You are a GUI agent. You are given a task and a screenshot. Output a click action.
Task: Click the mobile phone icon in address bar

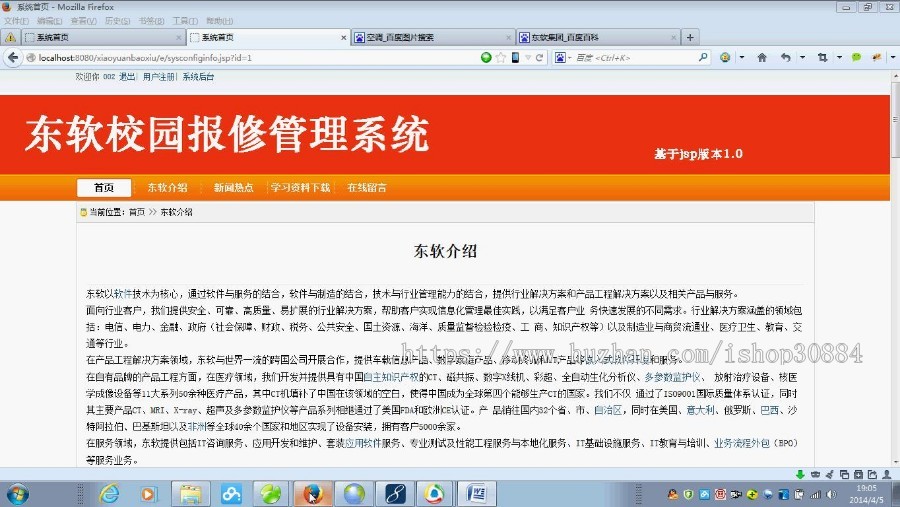pyautogui.click(x=515, y=57)
